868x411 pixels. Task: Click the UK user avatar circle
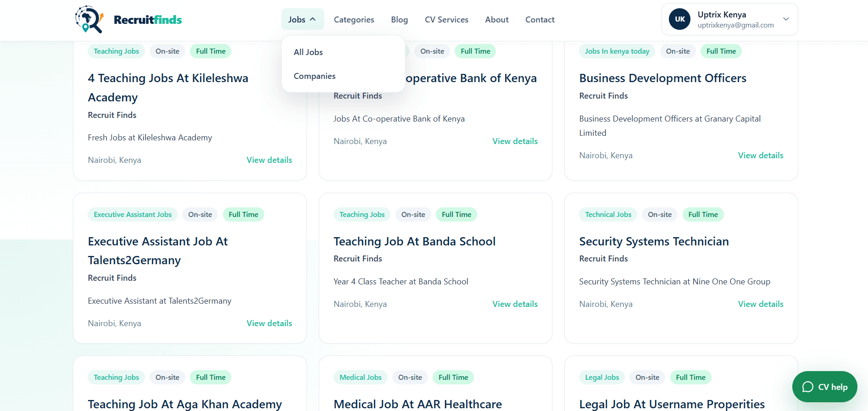[x=679, y=19]
